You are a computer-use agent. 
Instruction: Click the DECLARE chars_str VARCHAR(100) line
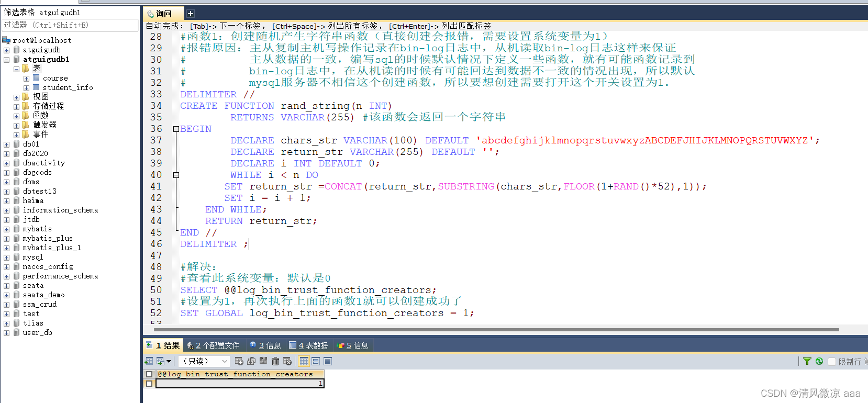pyautogui.click(x=525, y=140)
